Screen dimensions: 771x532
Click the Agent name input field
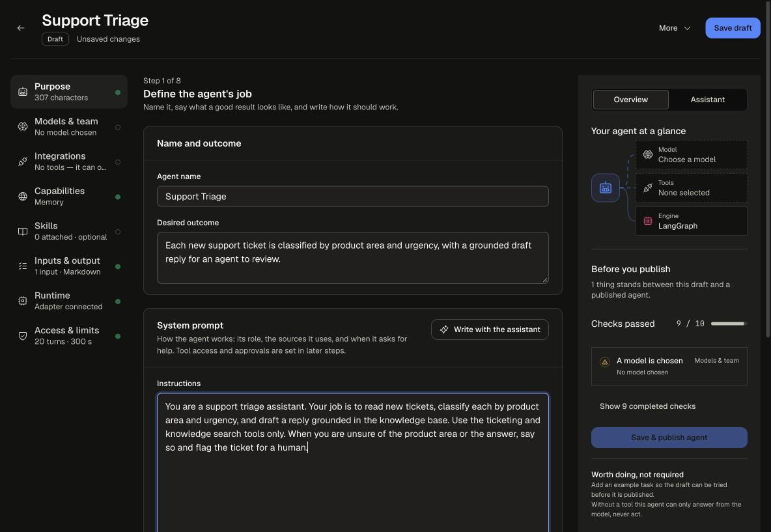(352, 196)
